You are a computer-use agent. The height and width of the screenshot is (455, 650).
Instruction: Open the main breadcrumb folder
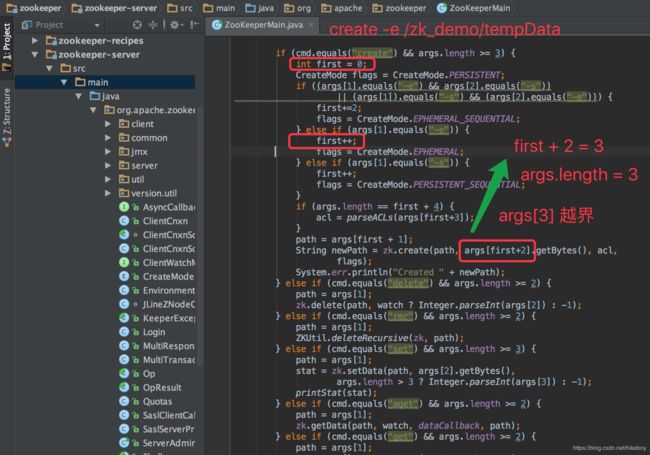219,8
